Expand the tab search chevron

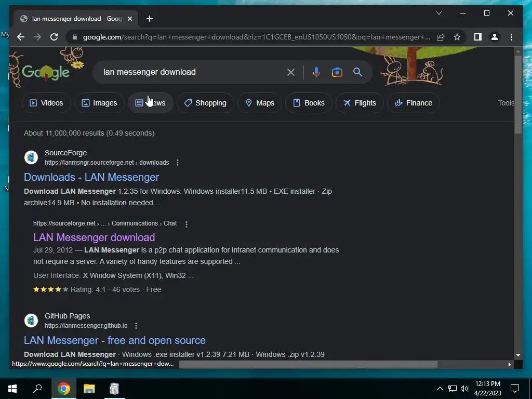[438, 13]
